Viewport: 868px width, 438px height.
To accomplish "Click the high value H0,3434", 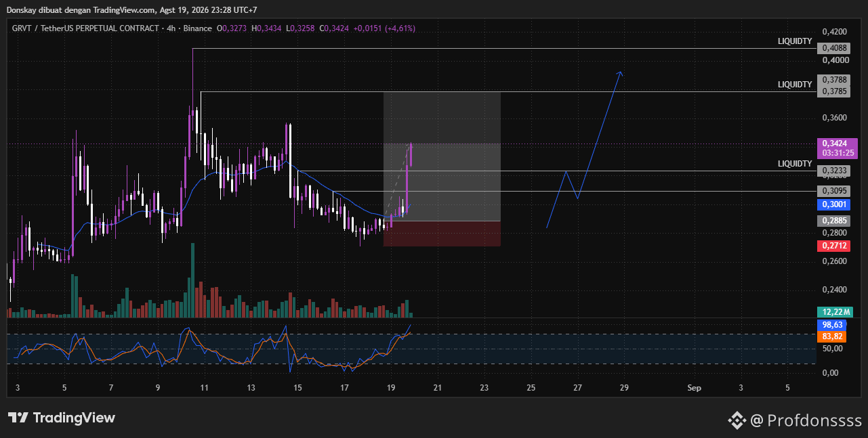I will coord(267,28).
